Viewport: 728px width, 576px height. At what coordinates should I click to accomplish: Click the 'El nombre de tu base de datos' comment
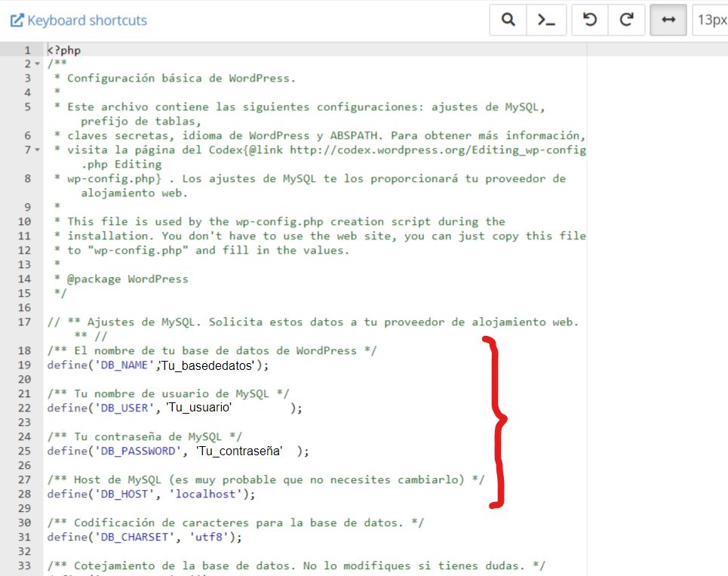[x=212, y=351]
